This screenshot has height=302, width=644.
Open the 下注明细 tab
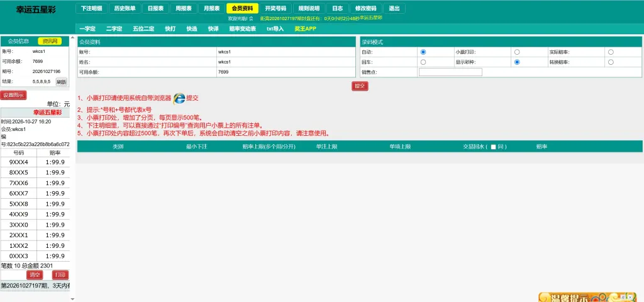[x=92, y=8]
